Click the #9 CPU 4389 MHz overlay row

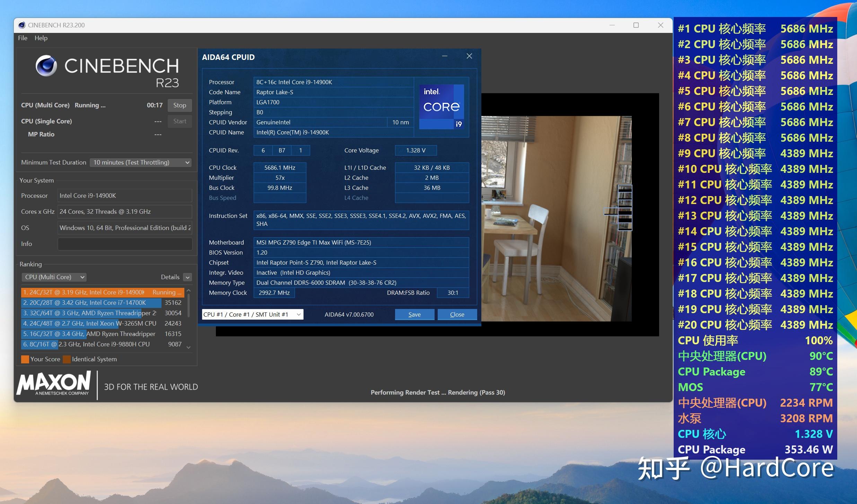coord(755,153)
